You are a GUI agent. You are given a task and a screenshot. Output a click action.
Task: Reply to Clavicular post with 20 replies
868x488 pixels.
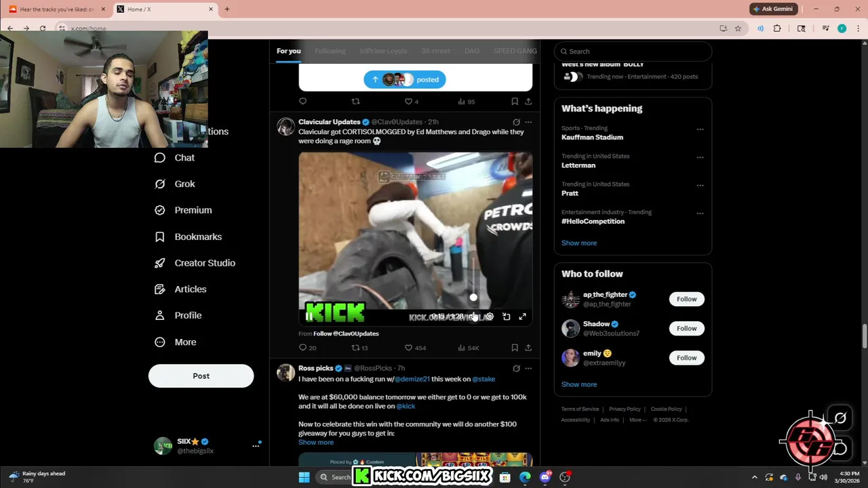[307, 348]
